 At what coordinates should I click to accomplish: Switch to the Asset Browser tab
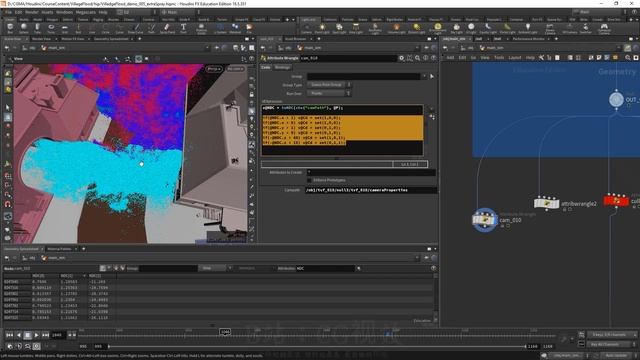point(296,39)
